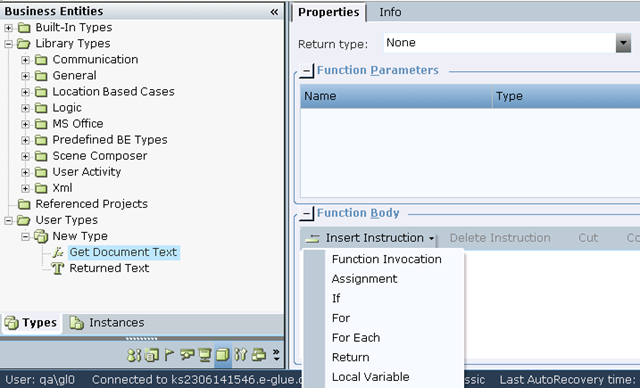This screenshot has height=388, width=640.
Task: Collapse the Function Body section
Action: pyautogui.click(x=307, y=213)
